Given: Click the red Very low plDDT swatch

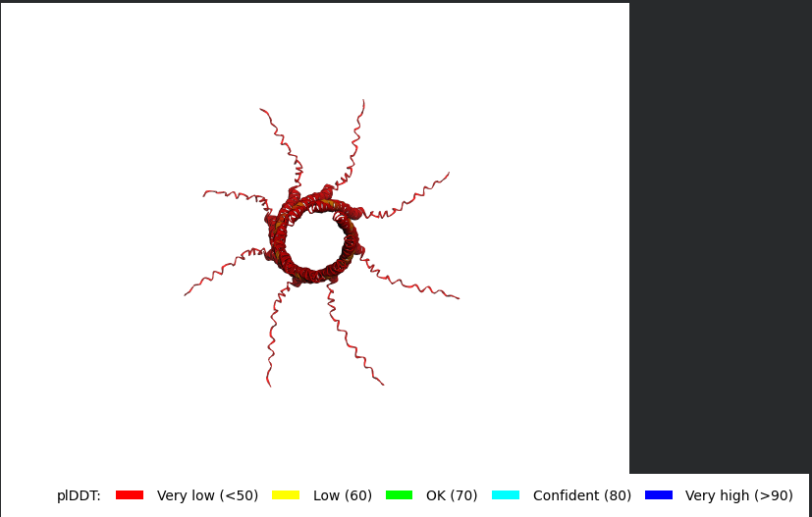Looking at the screenshot, I should 130,495.
